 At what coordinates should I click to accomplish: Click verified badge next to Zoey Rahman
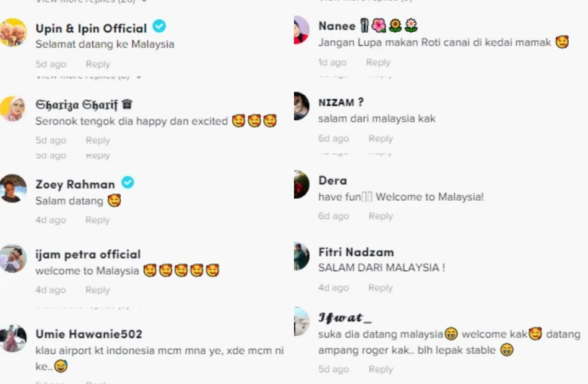coord(128,183)
